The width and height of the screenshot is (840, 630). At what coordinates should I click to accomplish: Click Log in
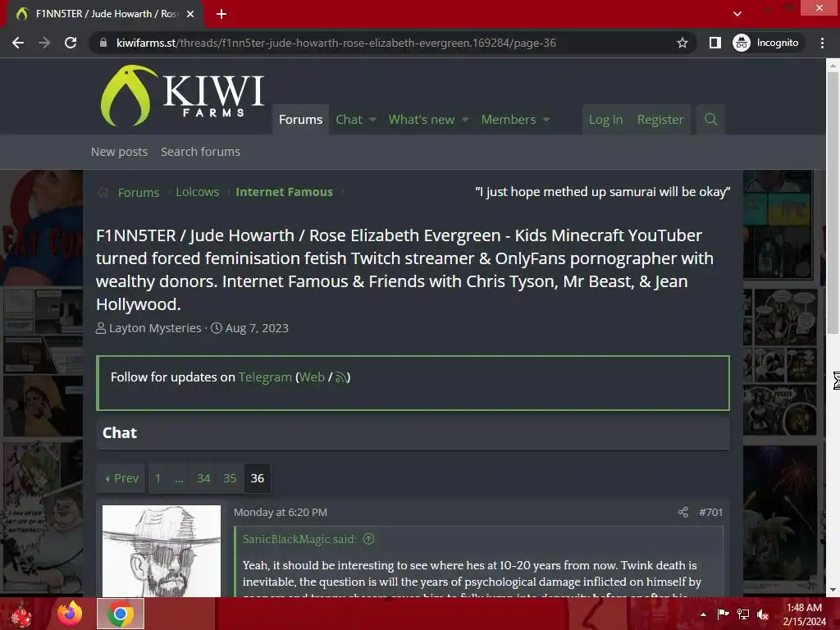606,120
